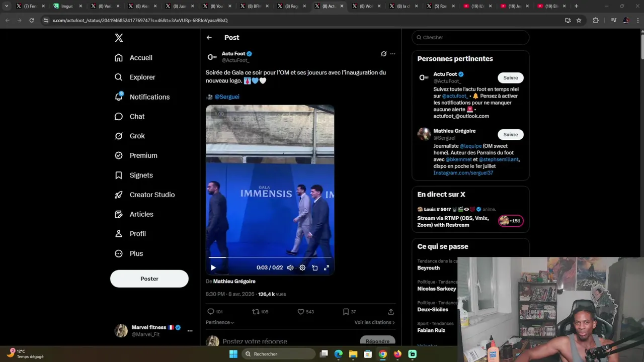Open the Premium page

pyautogui.click(x=136, y=156)
